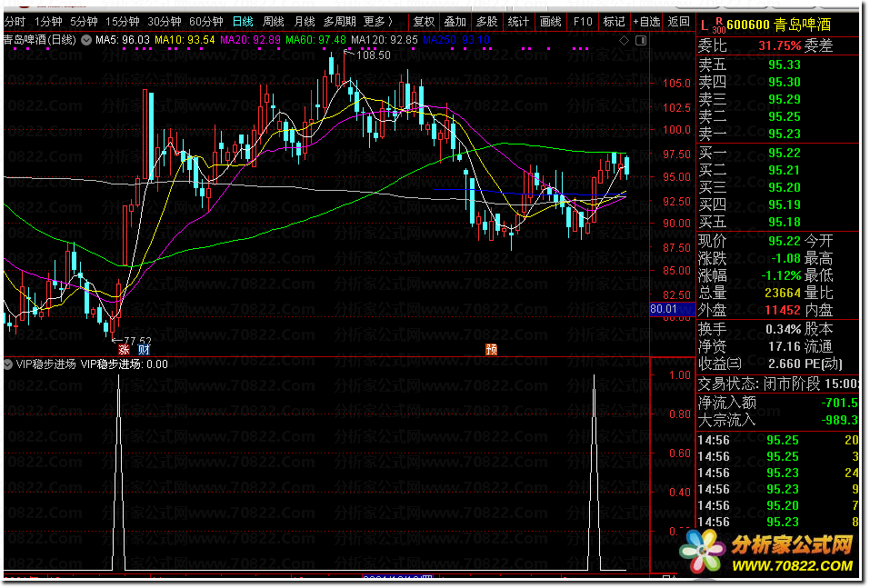Image resolution: width=870 pixels, height=588 pixels.
Task: Toggle the side panel layout icon
Action: 640,41
